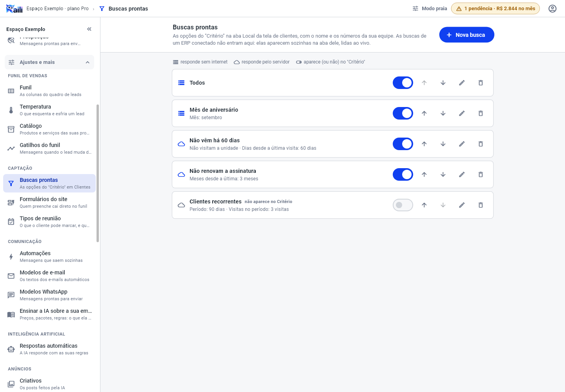The image size is (565, 392).
Task: Edit the "Não renovam a assinatura" search
Action: 462,174
